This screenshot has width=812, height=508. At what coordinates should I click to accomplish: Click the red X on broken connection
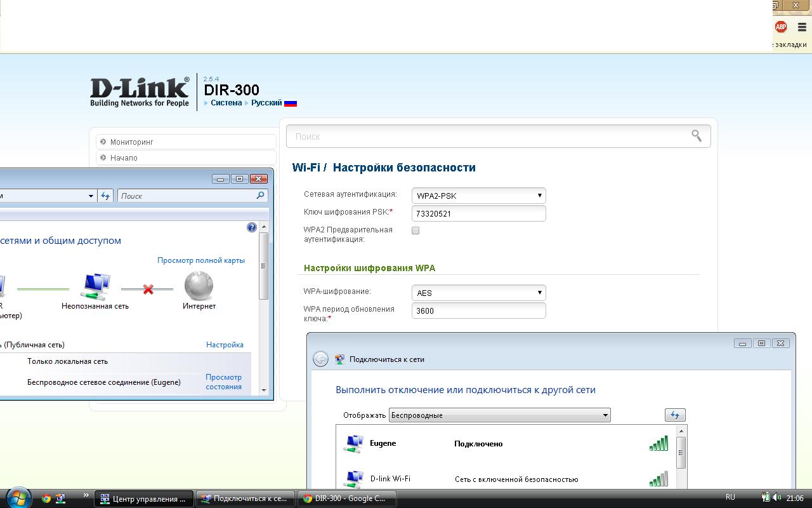coord(148,290)
